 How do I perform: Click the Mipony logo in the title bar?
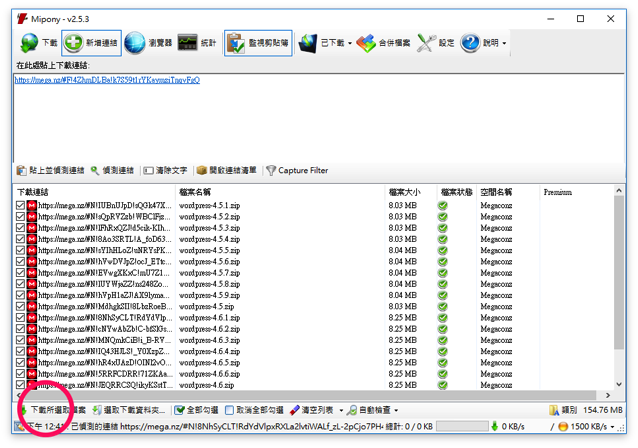tap(22, 19)
